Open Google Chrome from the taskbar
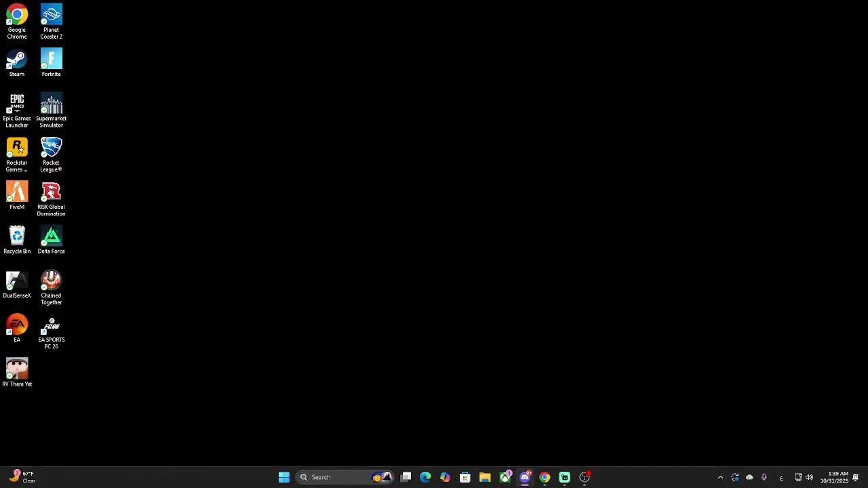The image size is (868, 488). coord(545,477)
